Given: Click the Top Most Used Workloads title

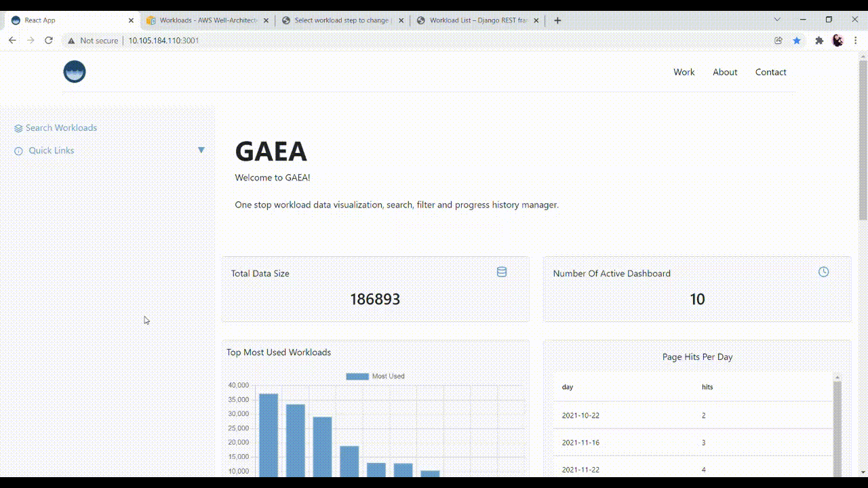Looking at the screenshot, I should (279, 352).
